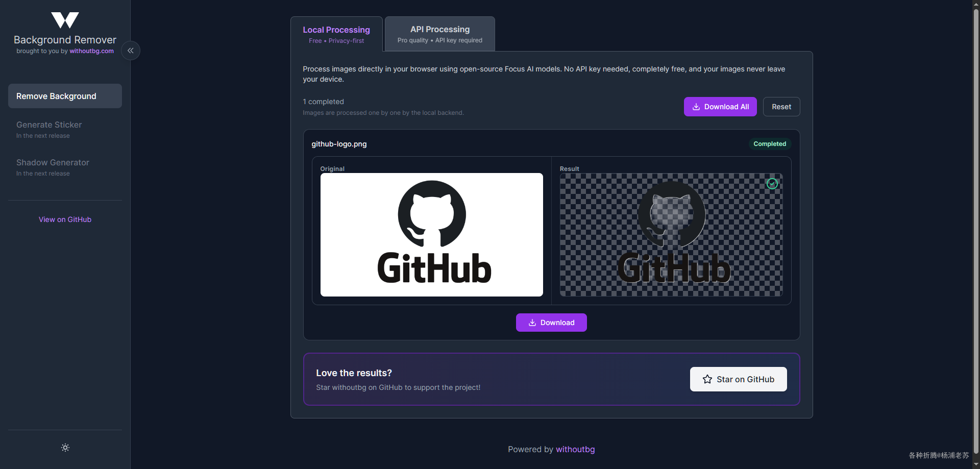The width and height of the screenshot is (980, 469).
Task: Click the withoutbg W logo
Action: click(x=65, y=20)
